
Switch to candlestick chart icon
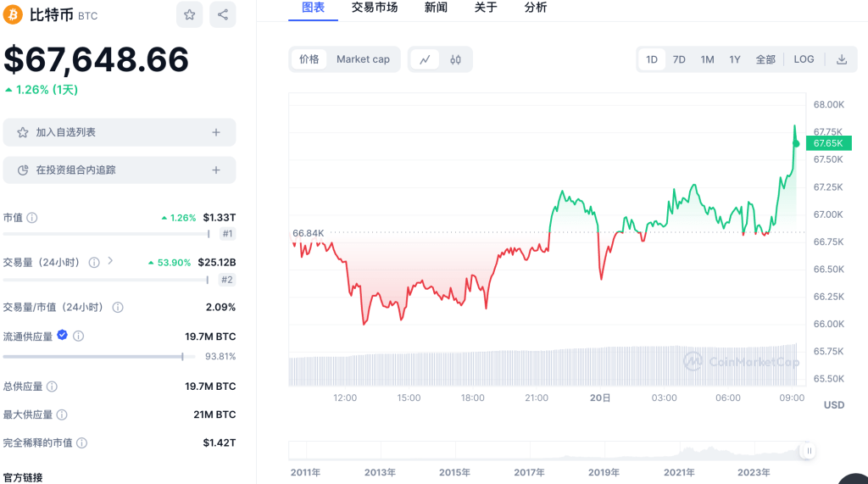(x=455, y=59)
